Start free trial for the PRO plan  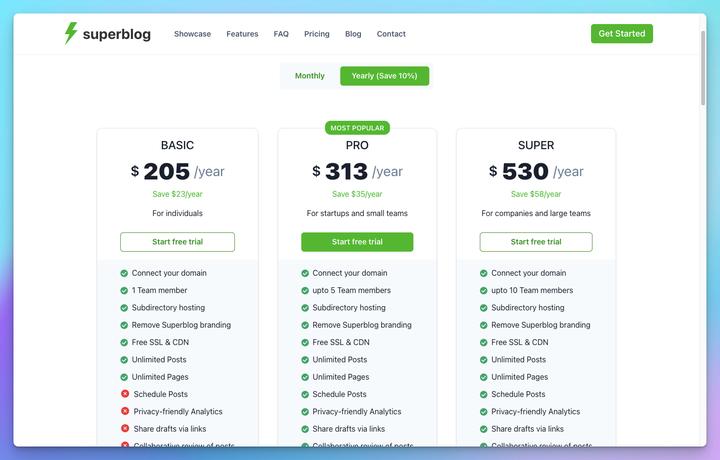click(x=357, y=242)
